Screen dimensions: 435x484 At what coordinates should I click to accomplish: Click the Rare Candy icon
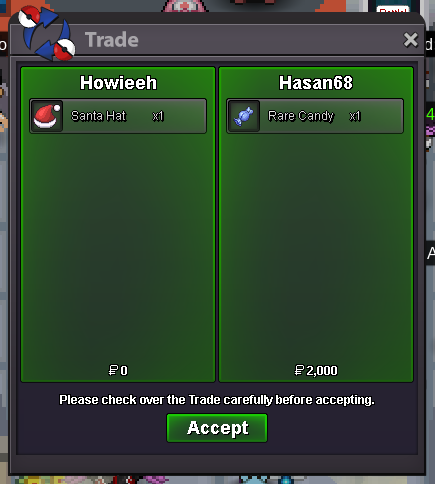click(244, 116)
